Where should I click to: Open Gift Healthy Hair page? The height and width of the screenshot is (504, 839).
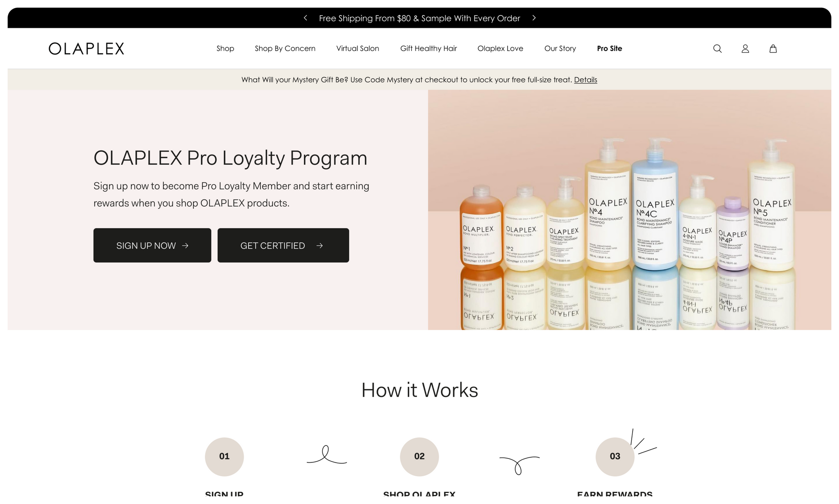(429, 48)
